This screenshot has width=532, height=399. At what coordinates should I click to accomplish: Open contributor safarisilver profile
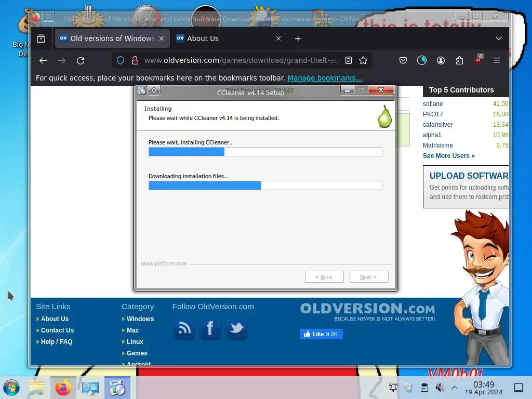(x=437, y=125)
